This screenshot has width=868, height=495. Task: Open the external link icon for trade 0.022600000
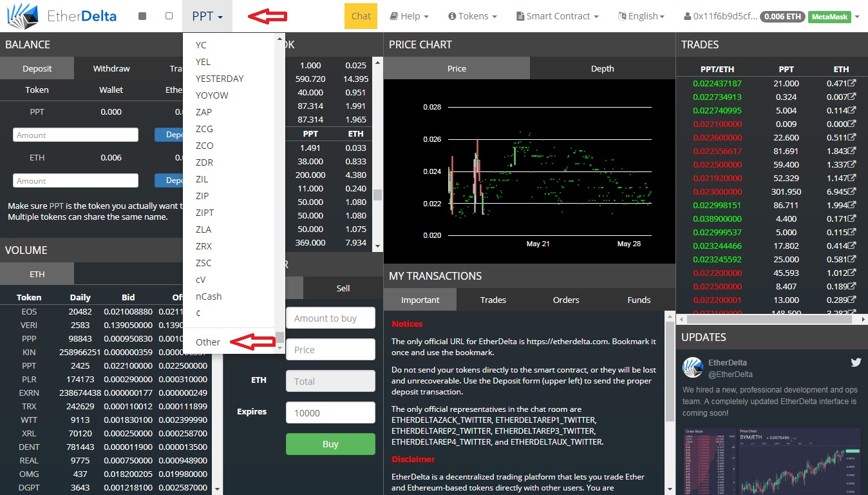coord(852,137)
